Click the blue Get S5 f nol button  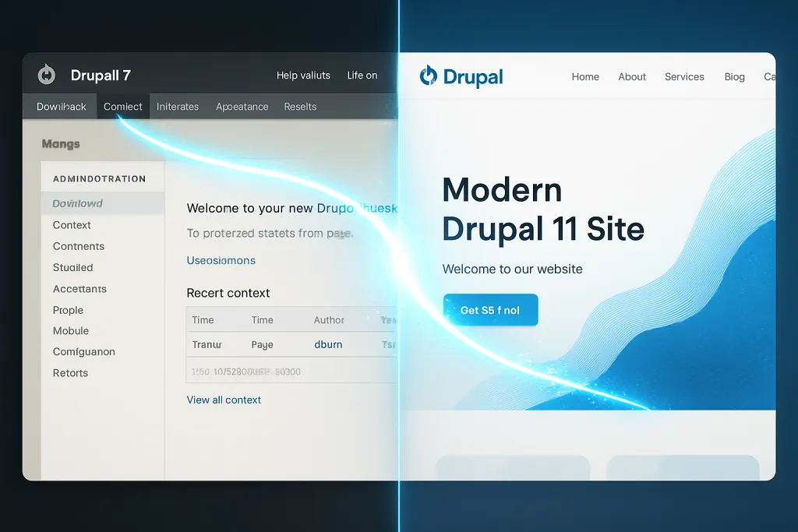point(491,310)
